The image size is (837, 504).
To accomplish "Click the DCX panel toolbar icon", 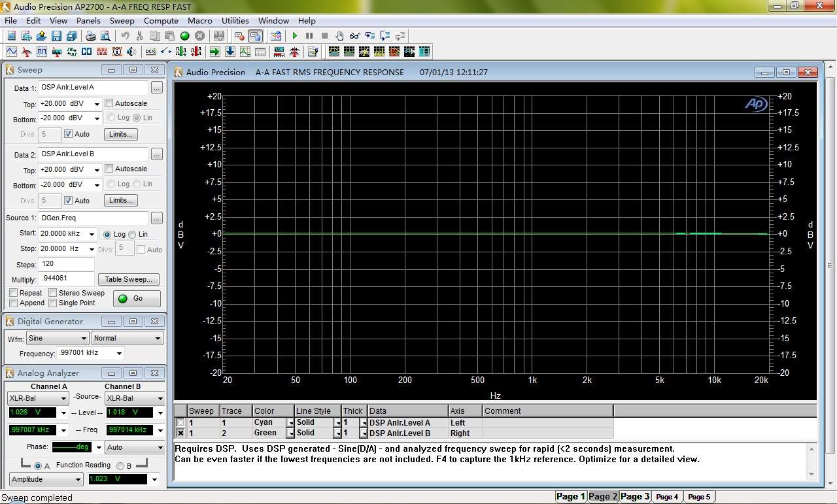I will tap(150, 52).
